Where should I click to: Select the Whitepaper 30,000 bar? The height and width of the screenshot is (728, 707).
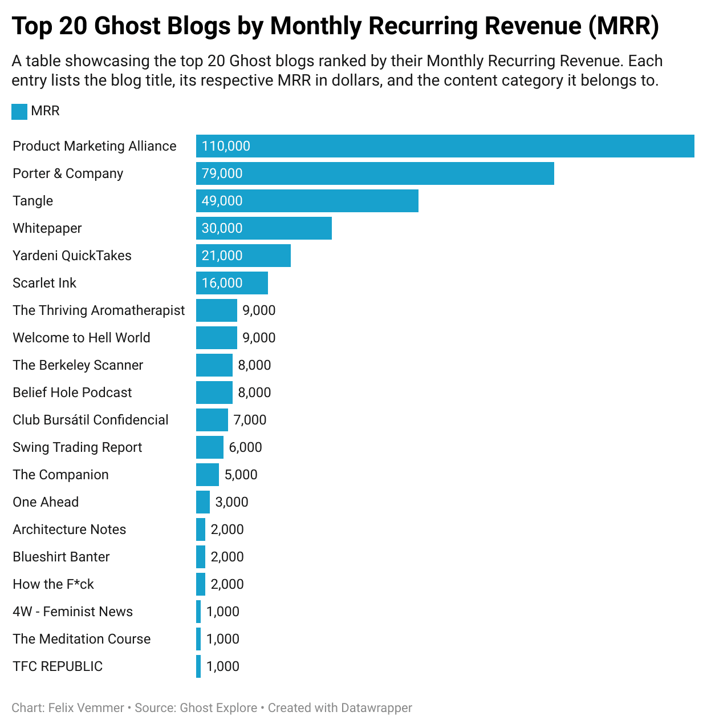263,228
